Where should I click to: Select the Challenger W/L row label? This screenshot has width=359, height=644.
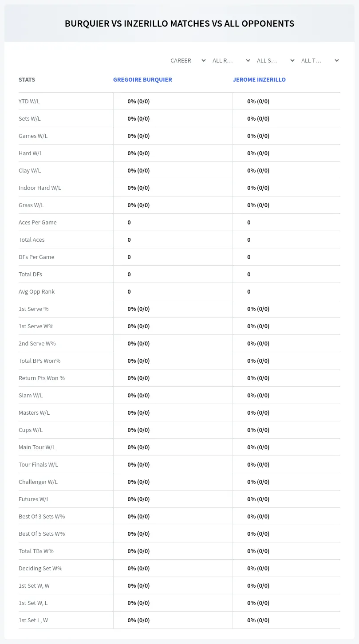tap(38, 482)
